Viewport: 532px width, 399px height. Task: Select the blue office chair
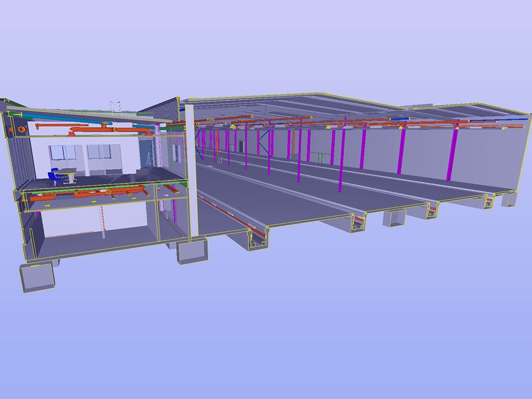[52, 177]
